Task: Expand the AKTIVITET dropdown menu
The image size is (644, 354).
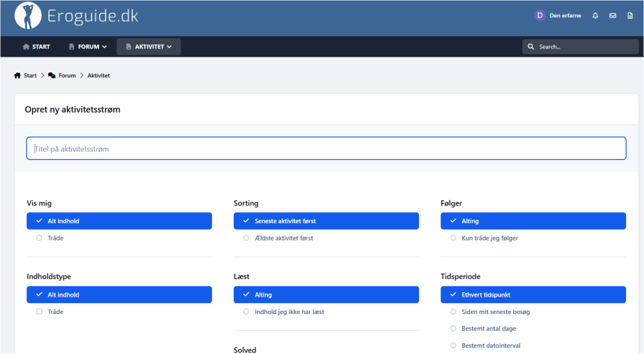Action: coord(149,47)
